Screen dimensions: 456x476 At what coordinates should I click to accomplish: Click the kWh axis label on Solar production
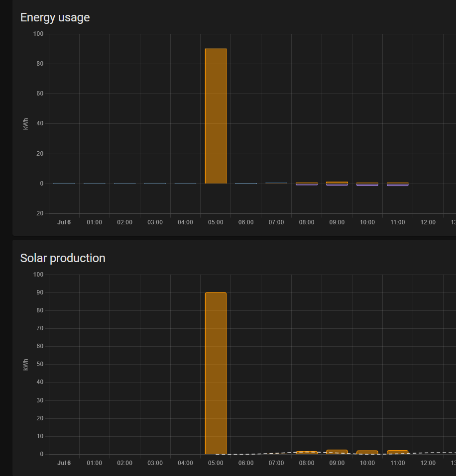tap(25, 364)
